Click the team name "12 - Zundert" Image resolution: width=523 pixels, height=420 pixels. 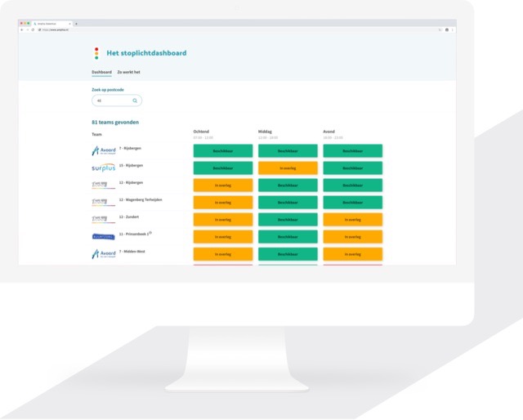point(129,217)
